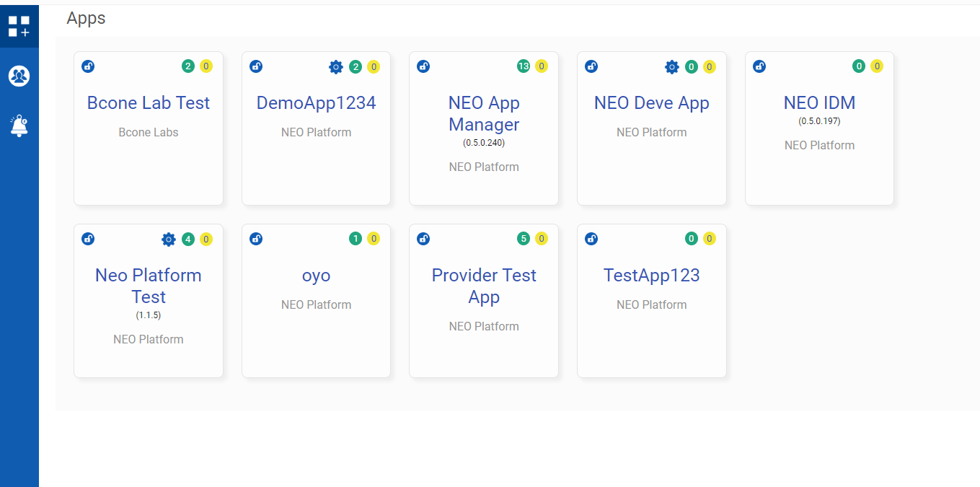Open settings gear on DemoApp1234 card
Screen dimensions: 980x487
[336, 67]
